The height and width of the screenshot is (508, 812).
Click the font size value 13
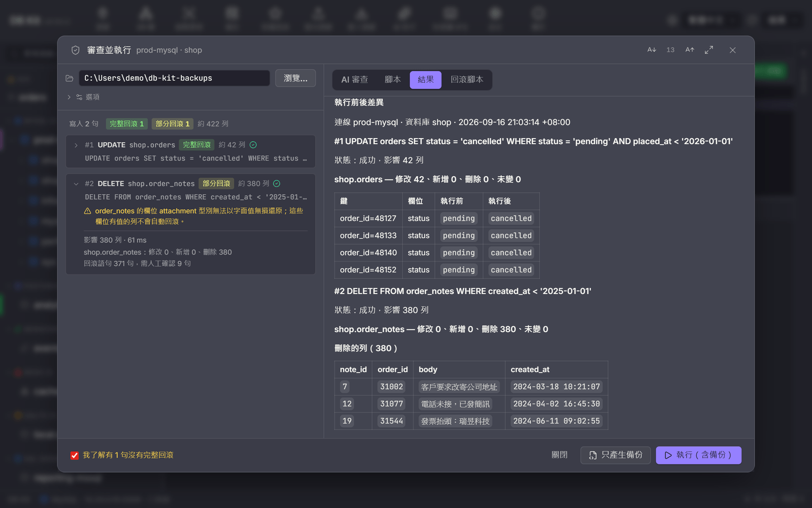pyautogui.click(x=670, y=50)
